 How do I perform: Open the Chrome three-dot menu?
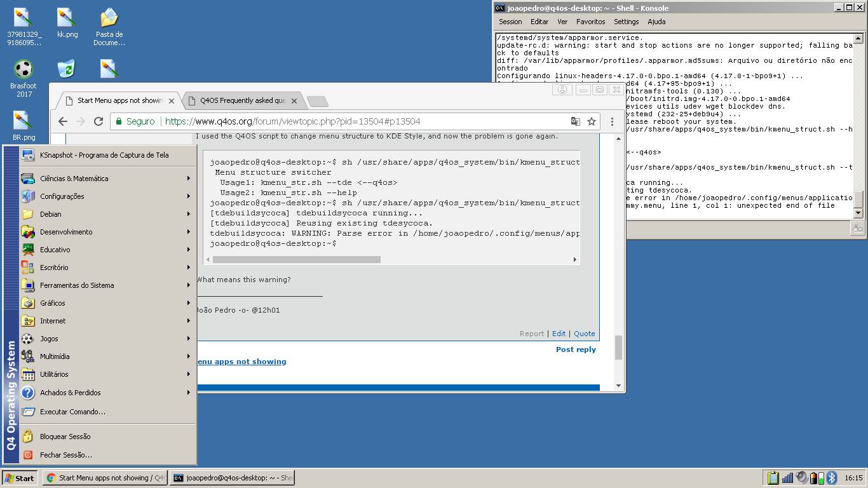click(x=612, y=121)
